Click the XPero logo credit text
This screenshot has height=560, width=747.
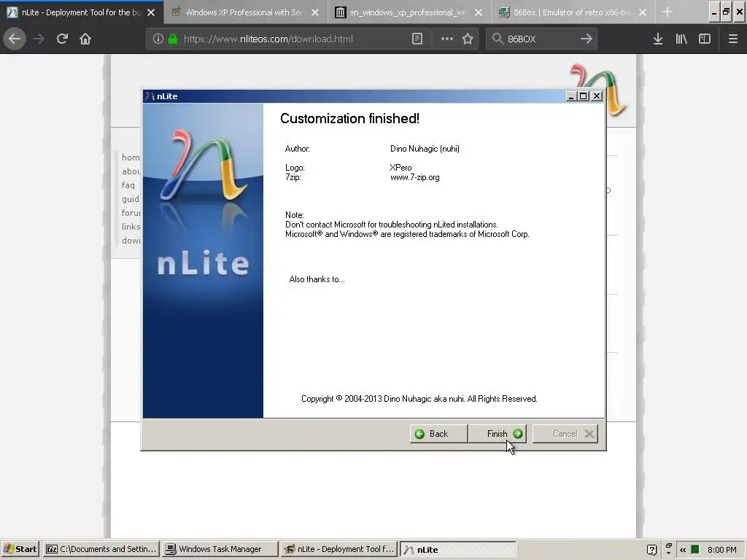(x=400, y=168)
